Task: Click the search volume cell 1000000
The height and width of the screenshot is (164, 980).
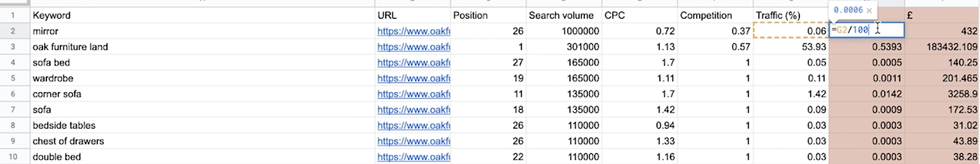Action: [564, 31]
